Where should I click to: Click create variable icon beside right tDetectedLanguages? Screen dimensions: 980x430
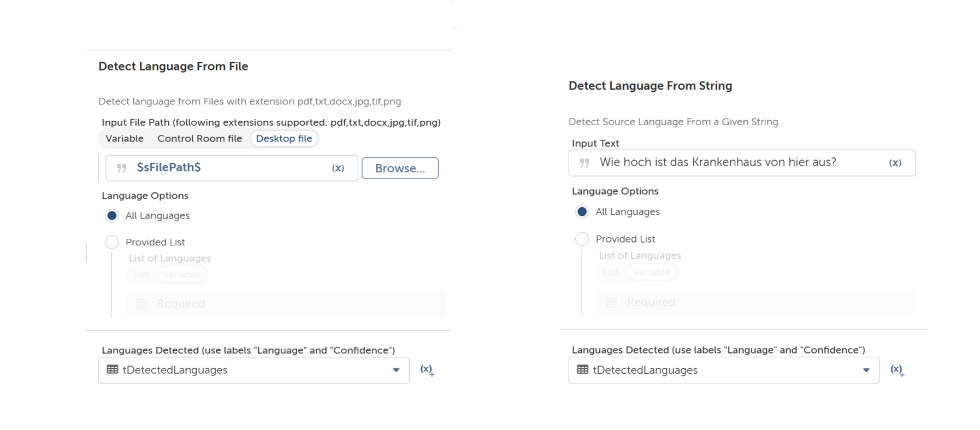(897, 370)
